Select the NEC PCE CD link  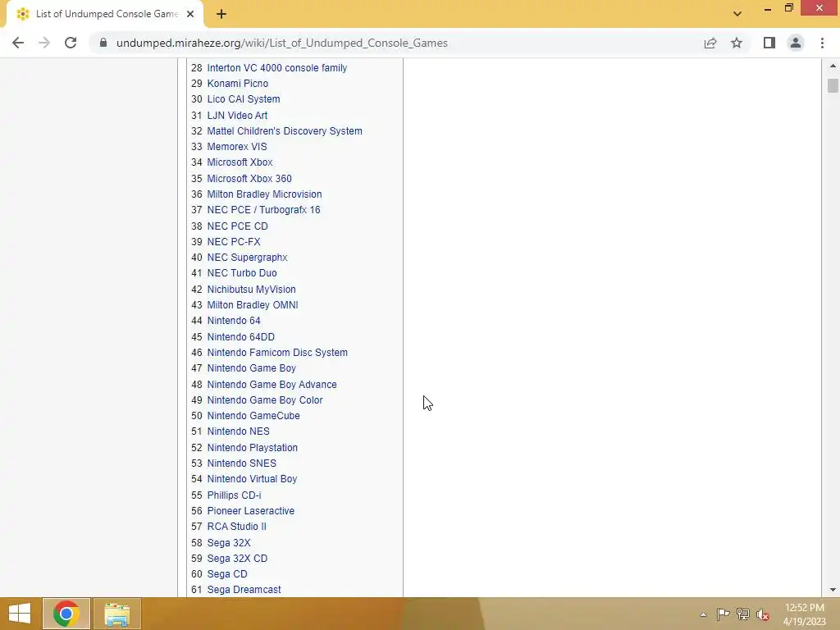(237, 226)
